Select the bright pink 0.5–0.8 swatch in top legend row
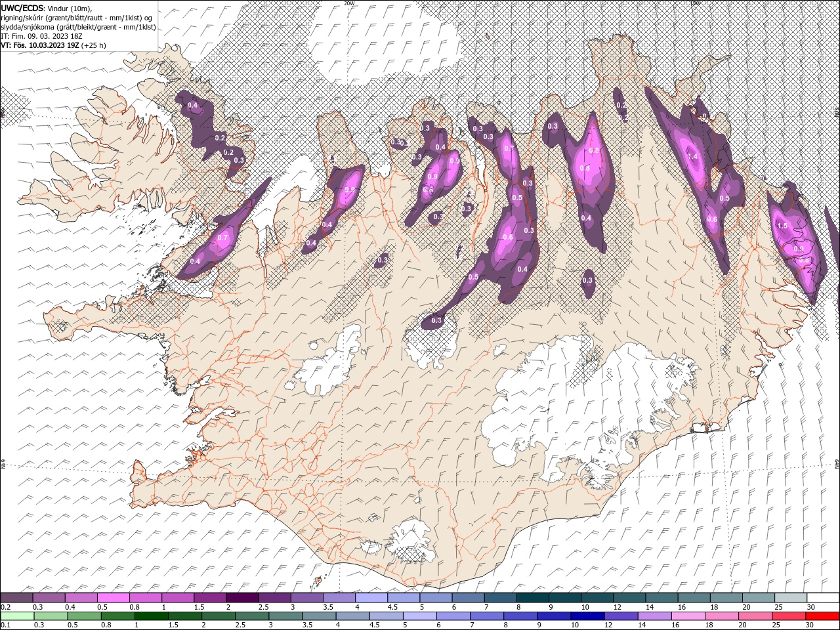The image size is (840, 630). coord(113,597)
